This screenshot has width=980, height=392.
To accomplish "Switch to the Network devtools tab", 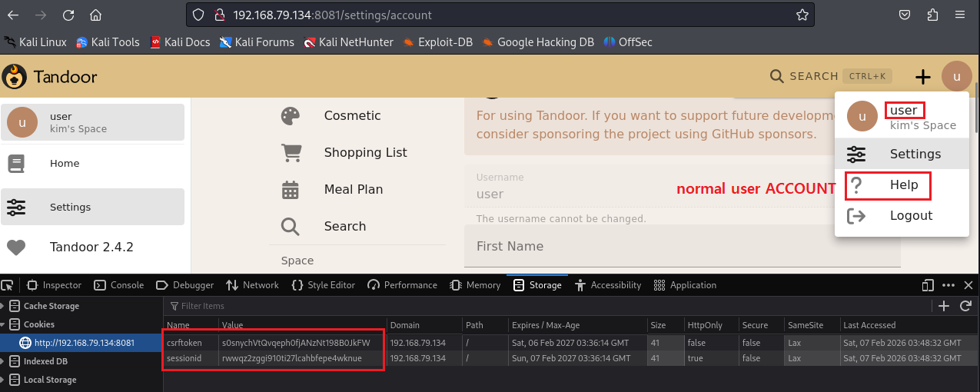I will coord(253,285).
